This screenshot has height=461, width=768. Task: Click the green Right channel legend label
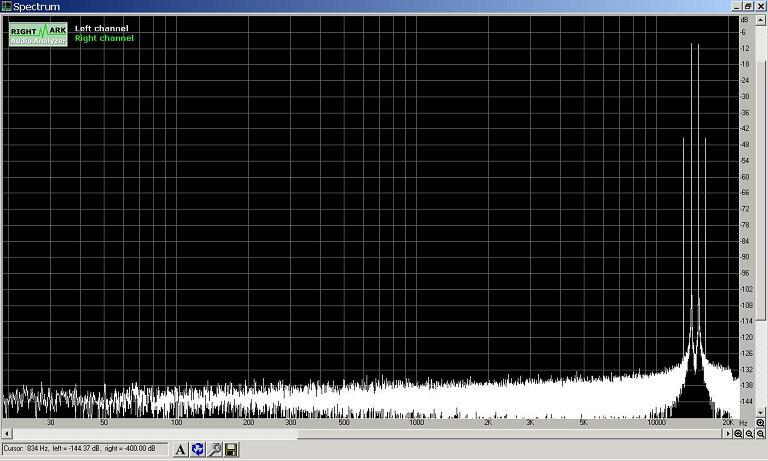[x=103, y=38]
